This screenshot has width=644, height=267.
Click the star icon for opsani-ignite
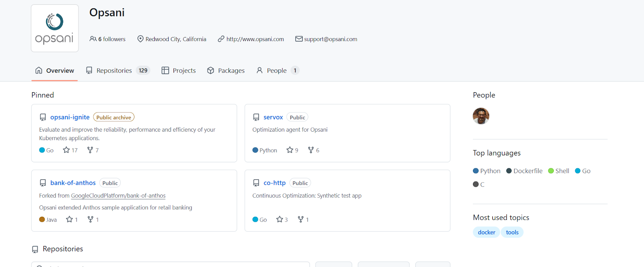click(66, 150)
